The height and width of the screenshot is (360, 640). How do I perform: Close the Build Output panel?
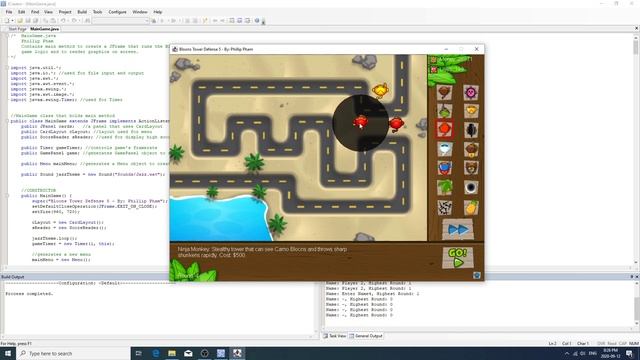(x=636, y=277)
